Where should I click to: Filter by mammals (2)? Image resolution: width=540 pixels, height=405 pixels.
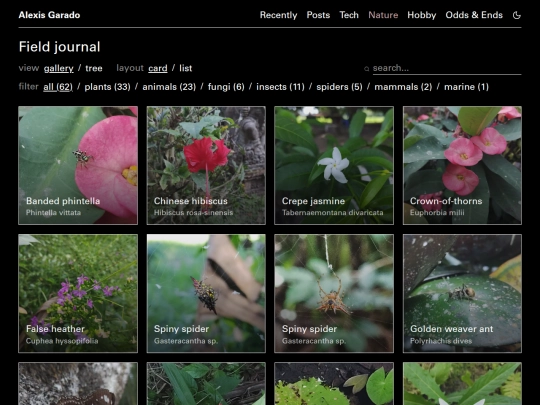click(x=403, y=87)
